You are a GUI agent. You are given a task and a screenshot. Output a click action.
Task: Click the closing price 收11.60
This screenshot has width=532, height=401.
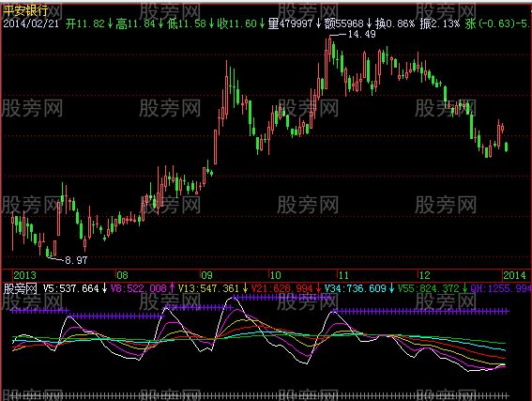pos(237,23)
